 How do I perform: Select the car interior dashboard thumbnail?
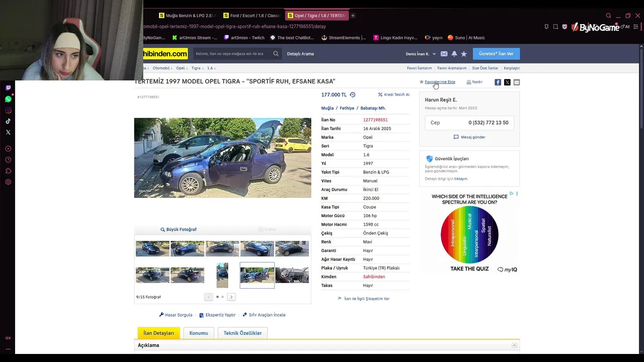(x=292, y=275)
